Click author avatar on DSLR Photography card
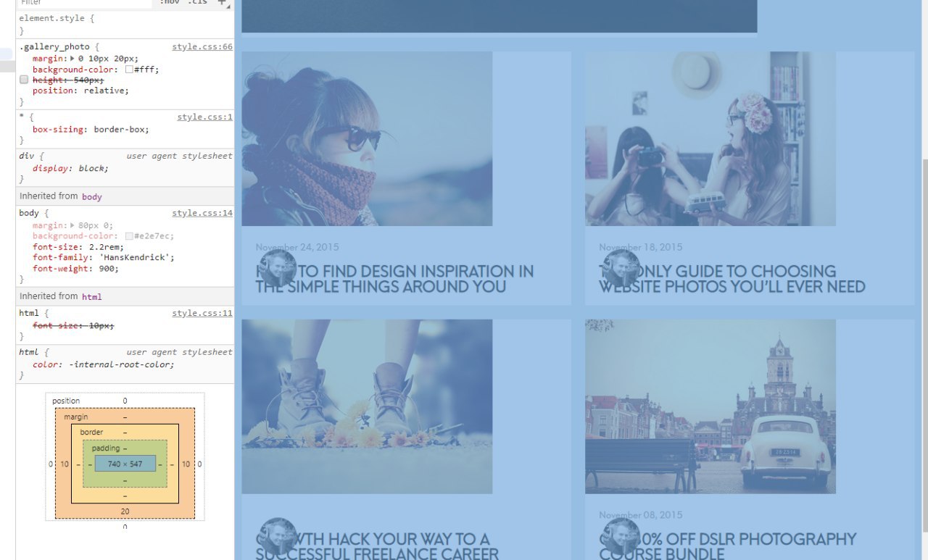 click(x=621, y=537)
